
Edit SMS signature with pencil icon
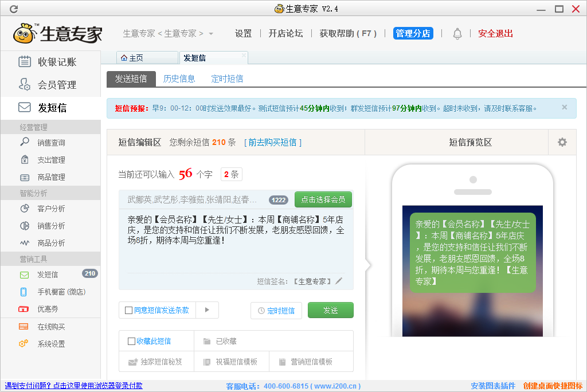point(339,281)
